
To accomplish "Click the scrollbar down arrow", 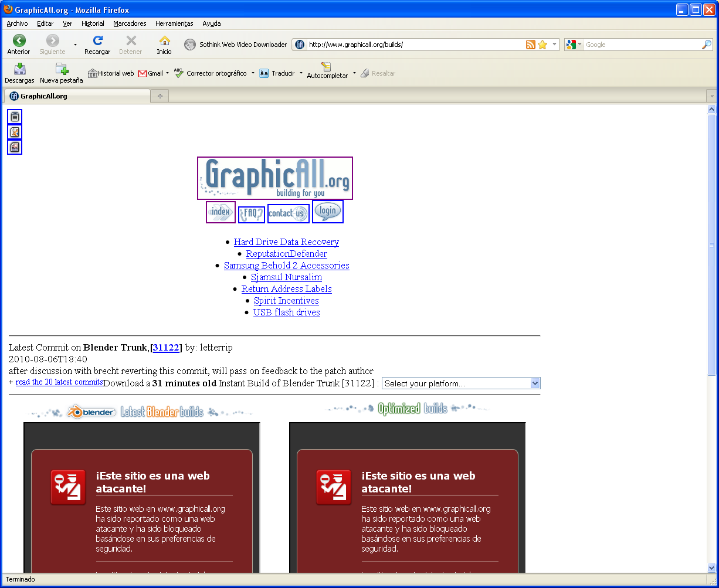I will click(x=712, y=567).
